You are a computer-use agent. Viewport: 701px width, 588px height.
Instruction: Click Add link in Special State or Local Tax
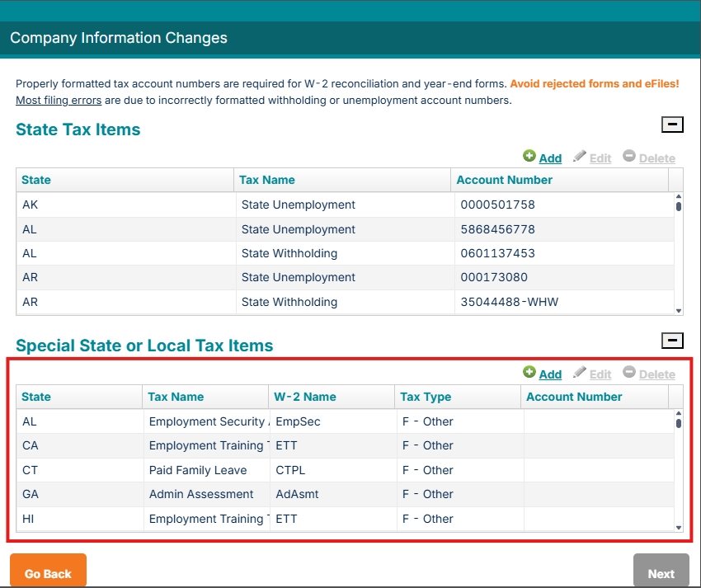click(x=550, y=374)
